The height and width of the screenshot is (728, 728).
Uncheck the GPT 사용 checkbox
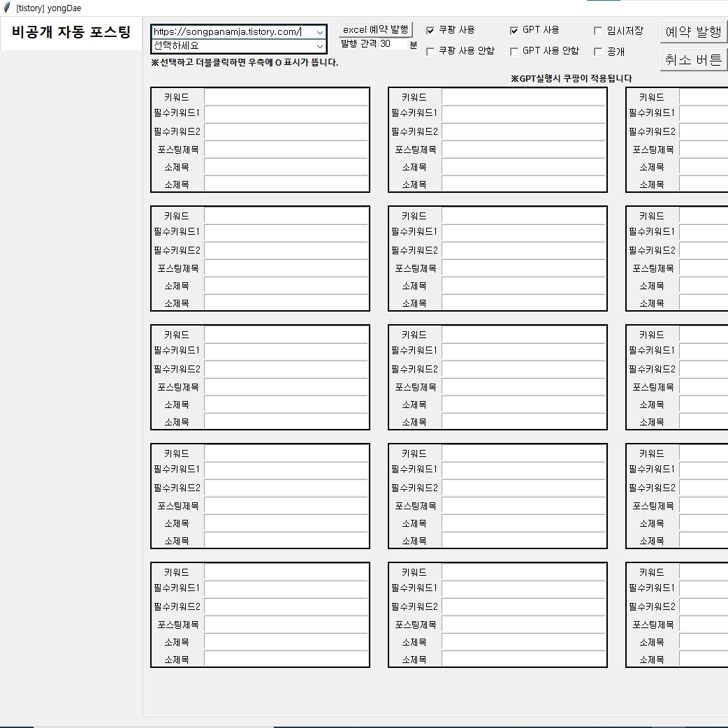pyautogui.click(x=514, y=31)
